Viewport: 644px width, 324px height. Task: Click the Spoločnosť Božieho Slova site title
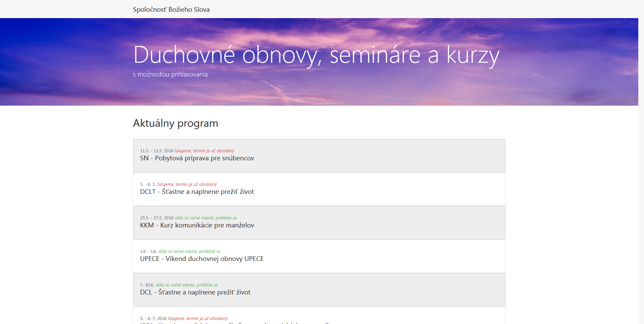click(x=171, y=9)
